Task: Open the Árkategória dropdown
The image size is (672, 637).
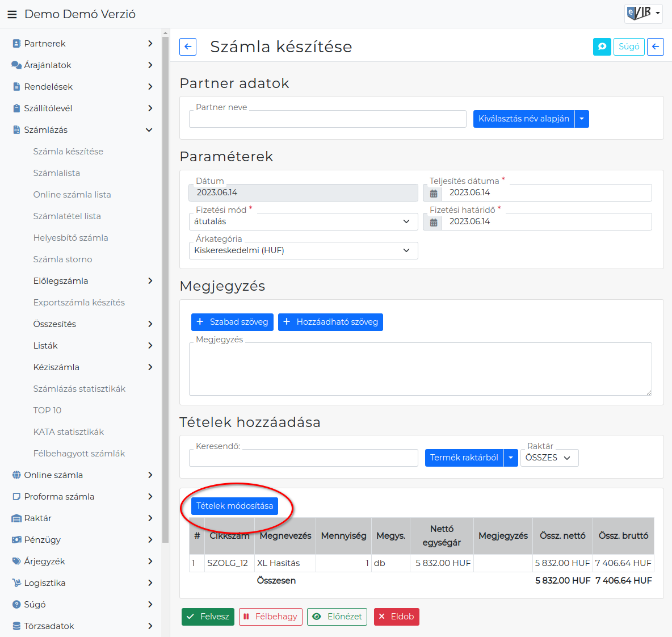Action: click(304, 250)
